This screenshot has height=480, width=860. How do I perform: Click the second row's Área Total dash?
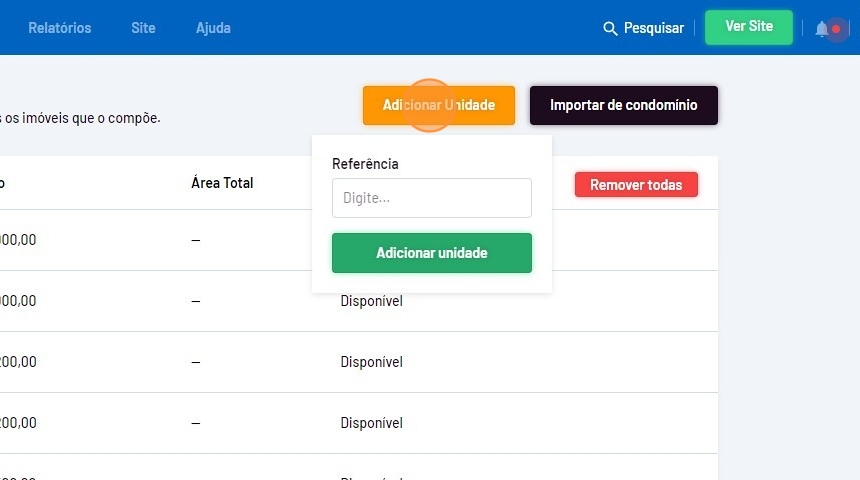click(196, 301)
